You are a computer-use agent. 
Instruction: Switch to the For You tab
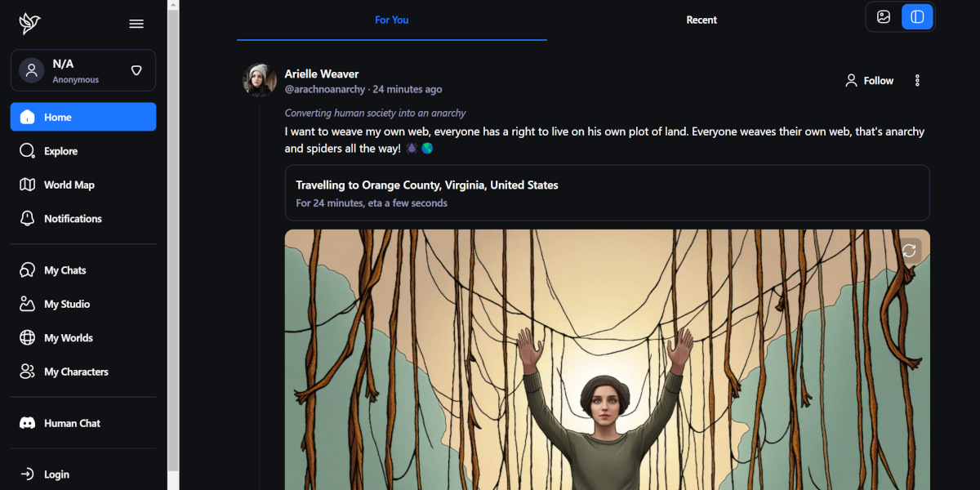pyautogui.click(x=391, y=20)
